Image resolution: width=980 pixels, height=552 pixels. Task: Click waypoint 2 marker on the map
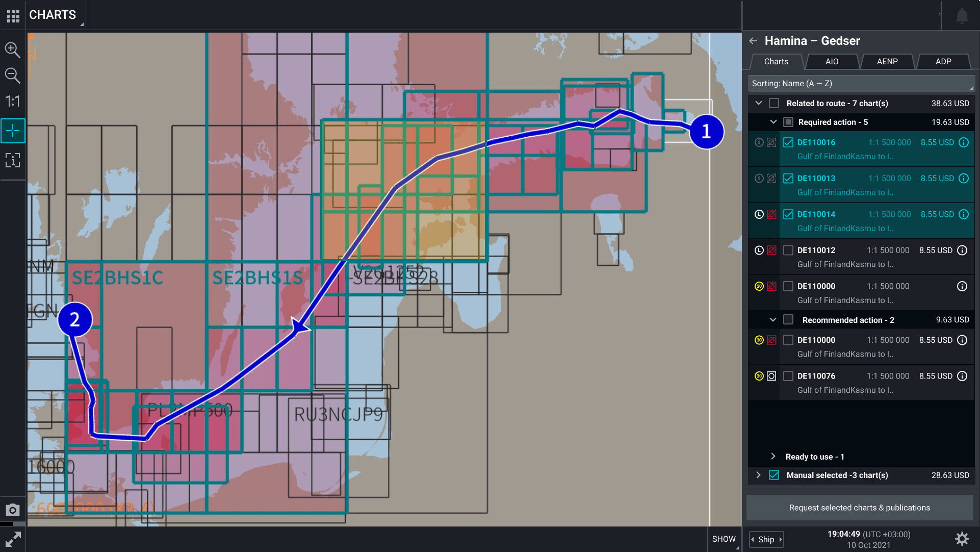tap(75, 320)
